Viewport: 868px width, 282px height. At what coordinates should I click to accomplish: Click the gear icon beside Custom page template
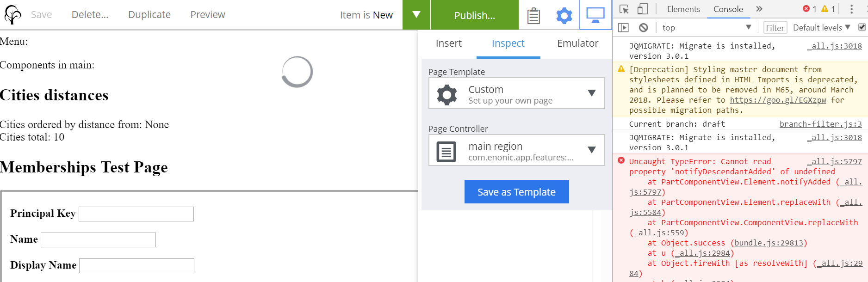(446, 93)
